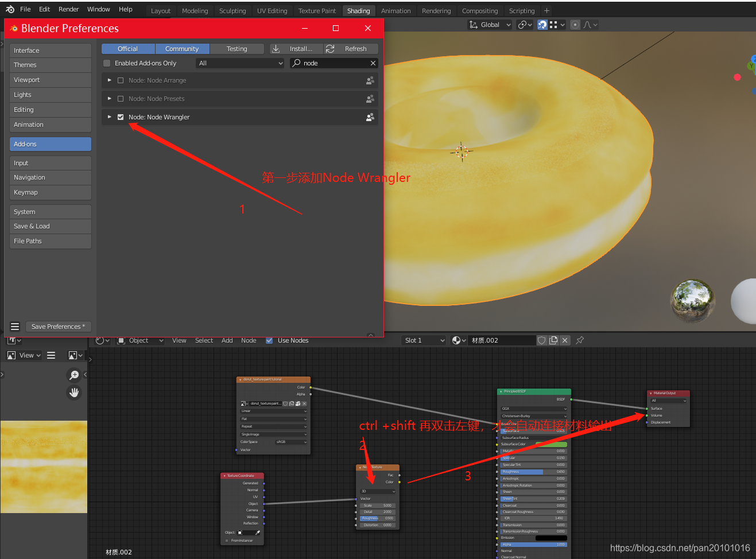Click the Install... button label
The image size is (756, 559).
click(x=301, y=49)
